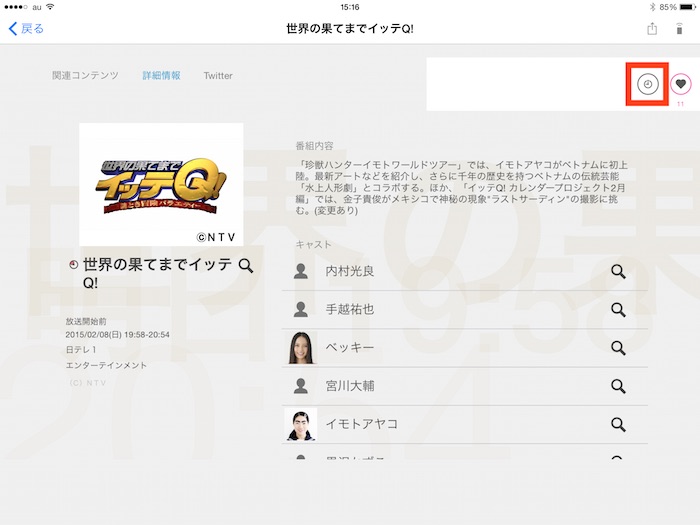Image resolution: width=700 pixels, height=525 pixels.
Task: Search for 手越祐也 using magnifier icon
Action: click(x=618, y=310)
